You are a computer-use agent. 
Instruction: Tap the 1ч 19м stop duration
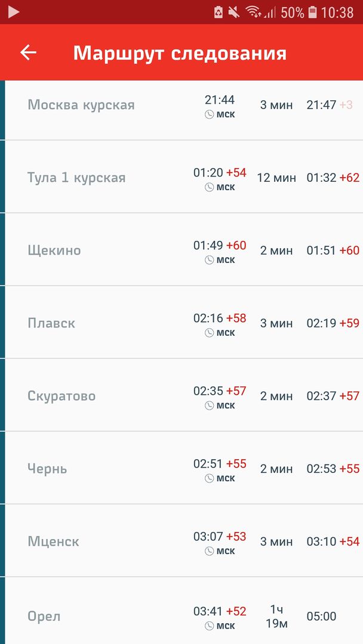tap(276, 617)
